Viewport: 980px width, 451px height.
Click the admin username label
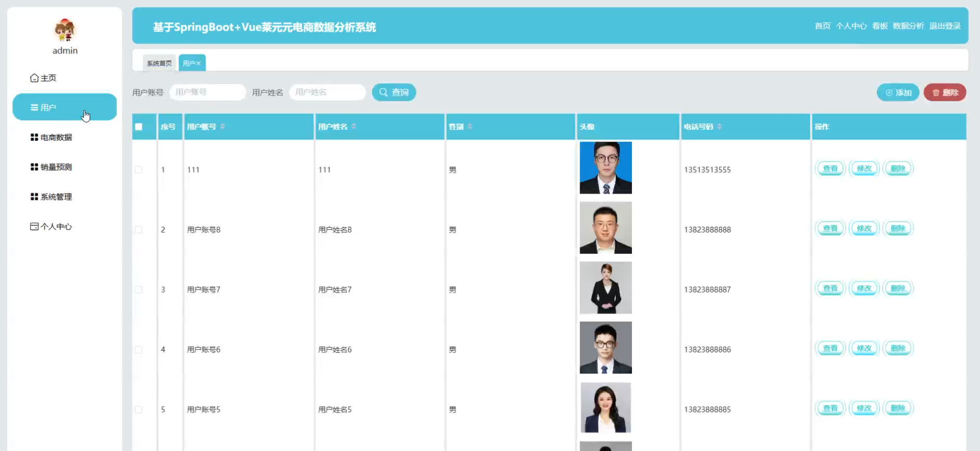point(65,50)
